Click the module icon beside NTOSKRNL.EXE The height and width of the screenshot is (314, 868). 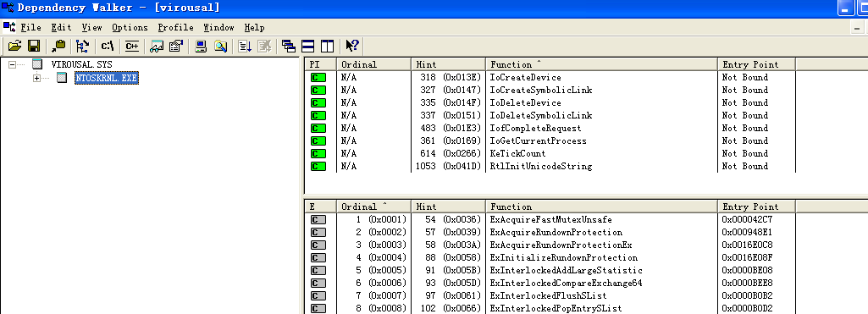pyautogui.click(x=62, y=78)
